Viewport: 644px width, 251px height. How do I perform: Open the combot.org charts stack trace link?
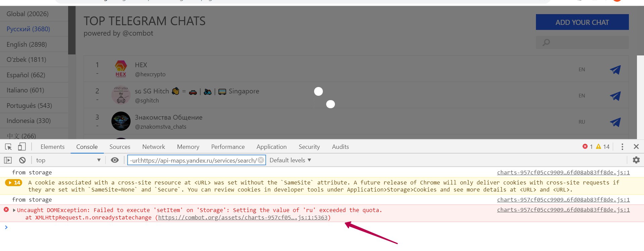pyautogui.click(x=243, y=217)
